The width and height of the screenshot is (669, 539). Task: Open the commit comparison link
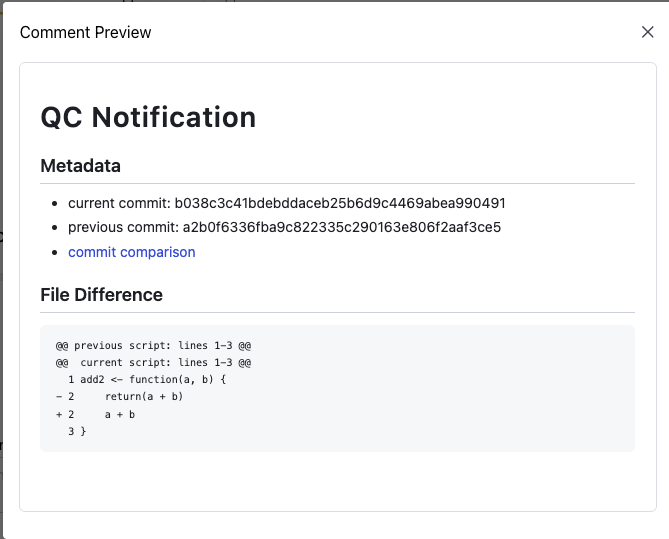(131, 252)
